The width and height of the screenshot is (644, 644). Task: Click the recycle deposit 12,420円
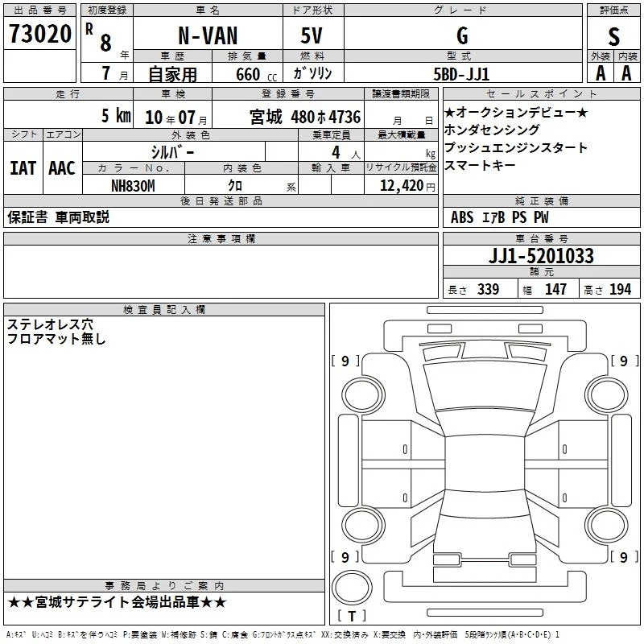(407, 186)
